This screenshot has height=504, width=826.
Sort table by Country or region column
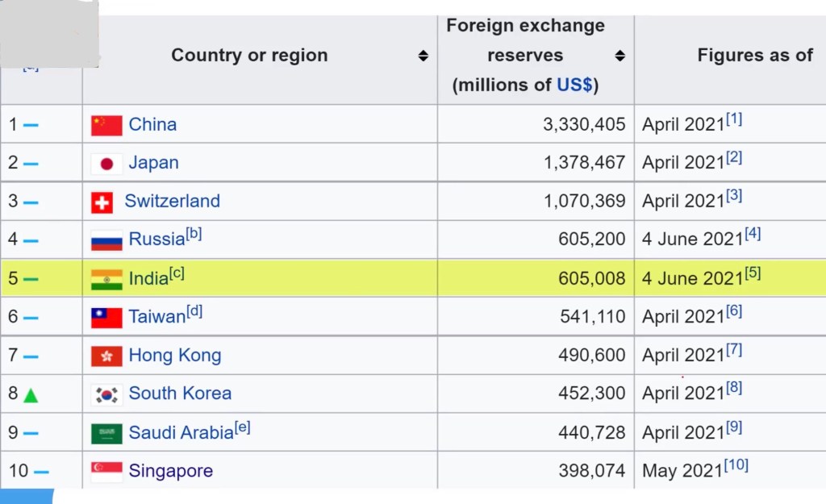pos(423,56)
